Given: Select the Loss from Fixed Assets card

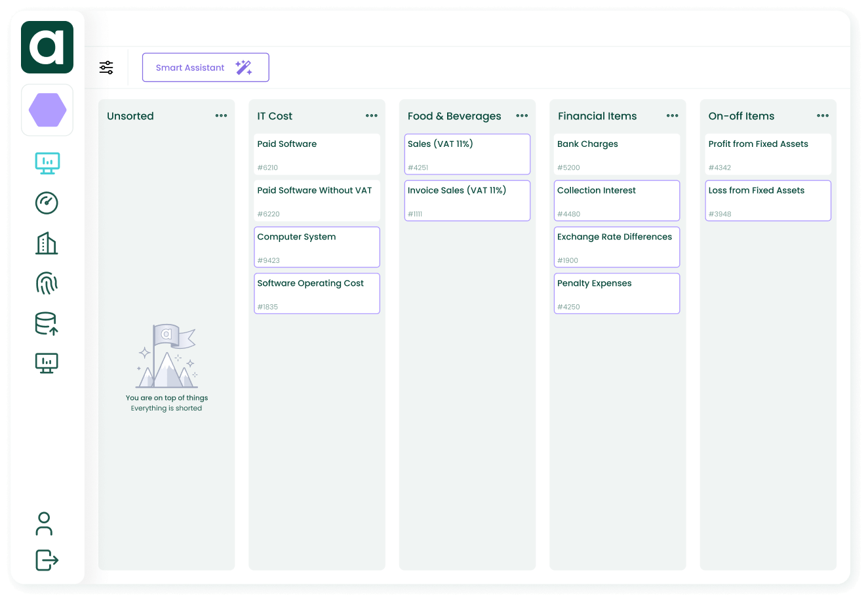Looking at the screenshot, I should [x=768, y=201].
